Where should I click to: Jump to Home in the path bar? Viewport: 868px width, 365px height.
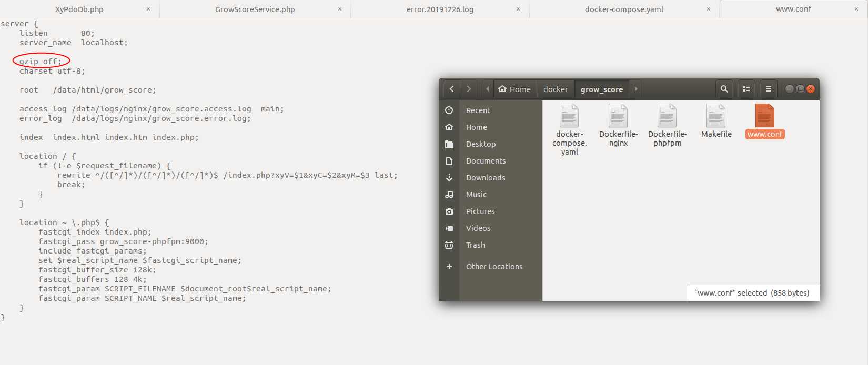(514, 89)
